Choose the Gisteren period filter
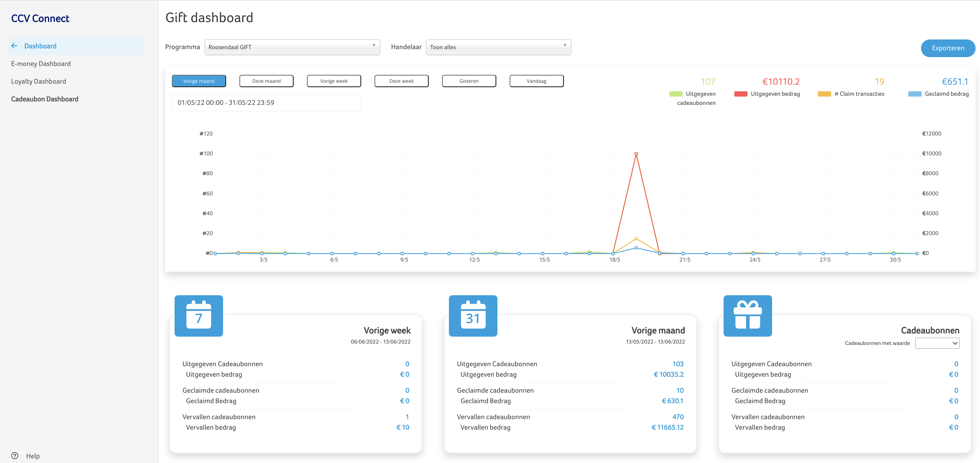 pos(469,81)
